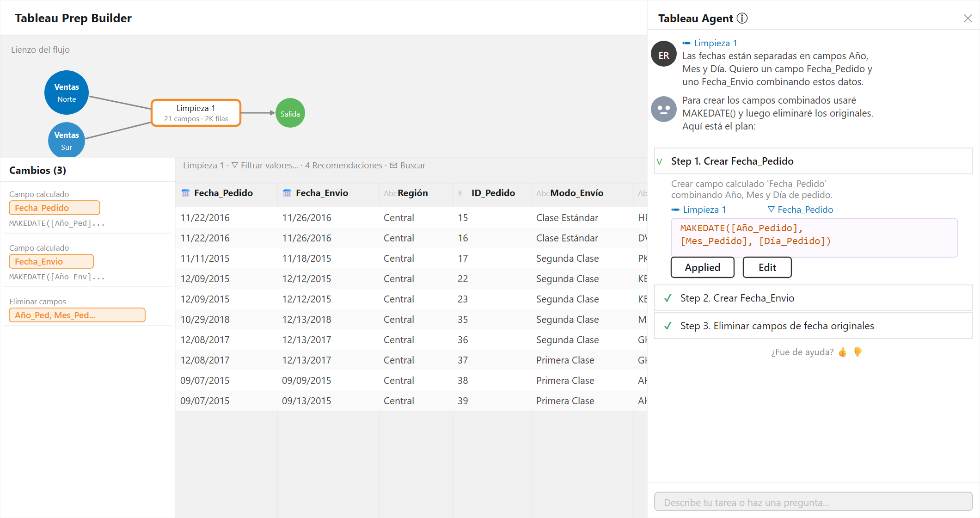Click Central in row with ID 22
980x518 pixels.
(398, 279)
